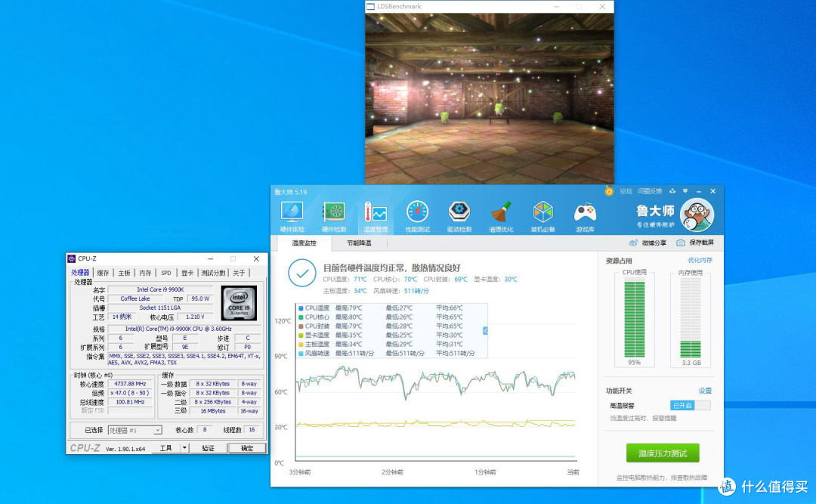
Task: Click the 设置 link in 功能开关
Action: click(x=705, y=391)
